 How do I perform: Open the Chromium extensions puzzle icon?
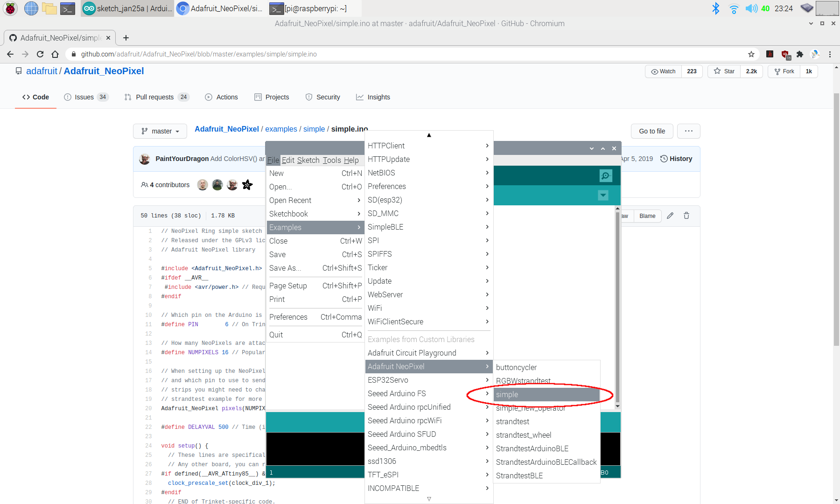click(800, 54)
